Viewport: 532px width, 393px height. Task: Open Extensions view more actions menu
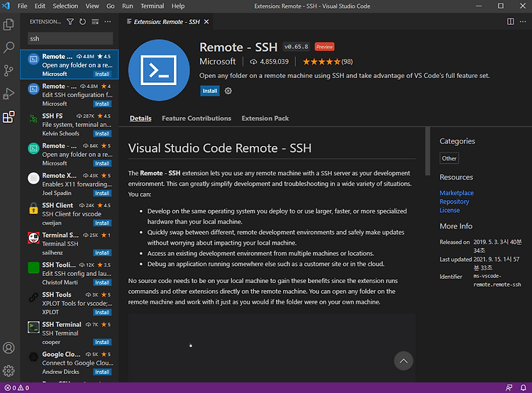(x=108, y=22)
